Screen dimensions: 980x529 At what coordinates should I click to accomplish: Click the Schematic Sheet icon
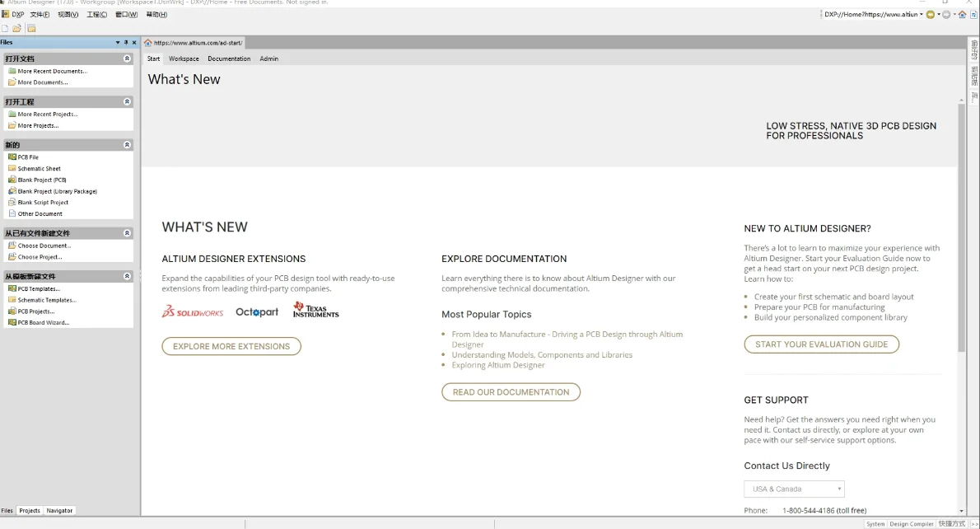(12, 168)
